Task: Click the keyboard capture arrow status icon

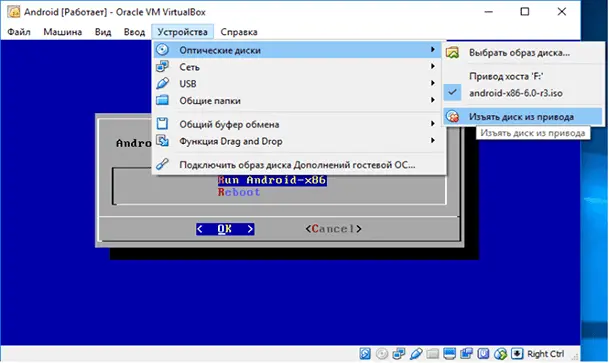Action: tap(517, 353)
